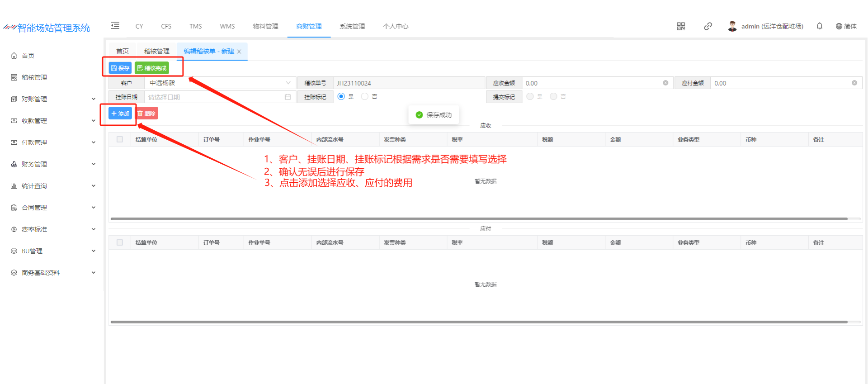868x384 pixels.
Task: Check the select-all box in 应付 table
Action: (x=120, y=243)
